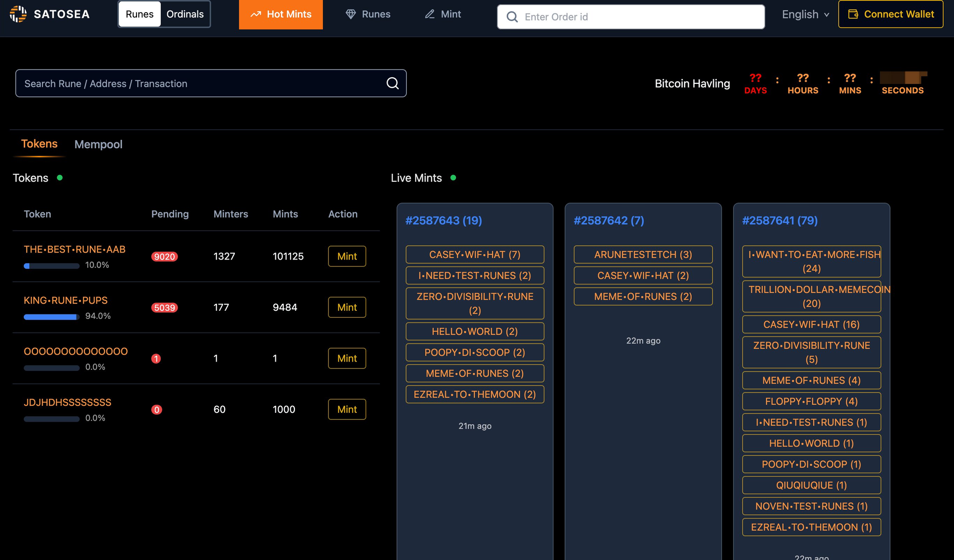Select the Tokens tab
The width and height of the screenshot is (954, 560).
tap(39, 144)
